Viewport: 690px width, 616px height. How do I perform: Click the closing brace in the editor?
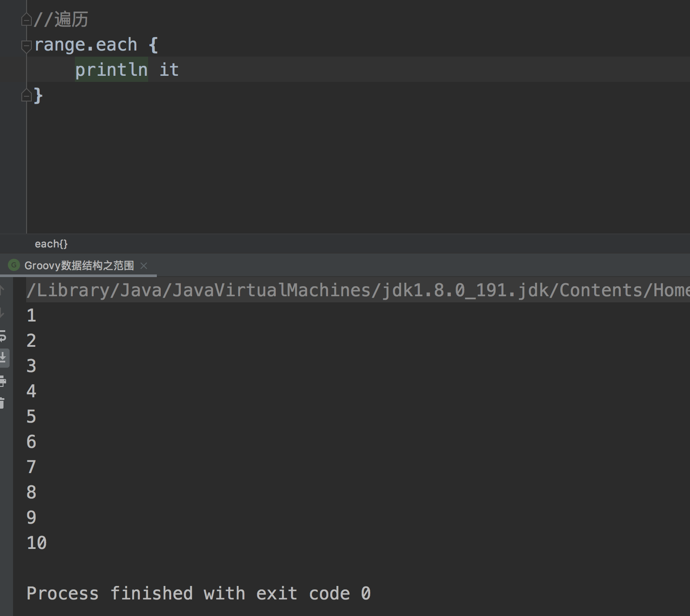38,95
